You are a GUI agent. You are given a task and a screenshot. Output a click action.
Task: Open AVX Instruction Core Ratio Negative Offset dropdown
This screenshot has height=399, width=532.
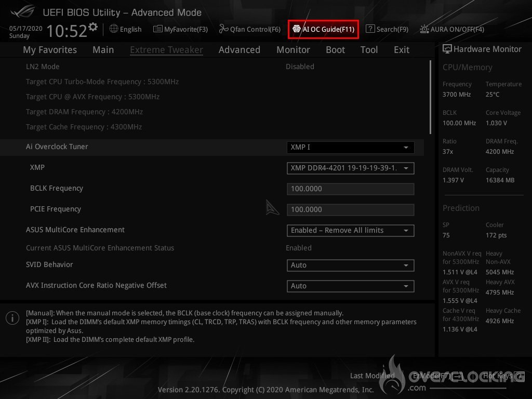[x=350, y=286]
